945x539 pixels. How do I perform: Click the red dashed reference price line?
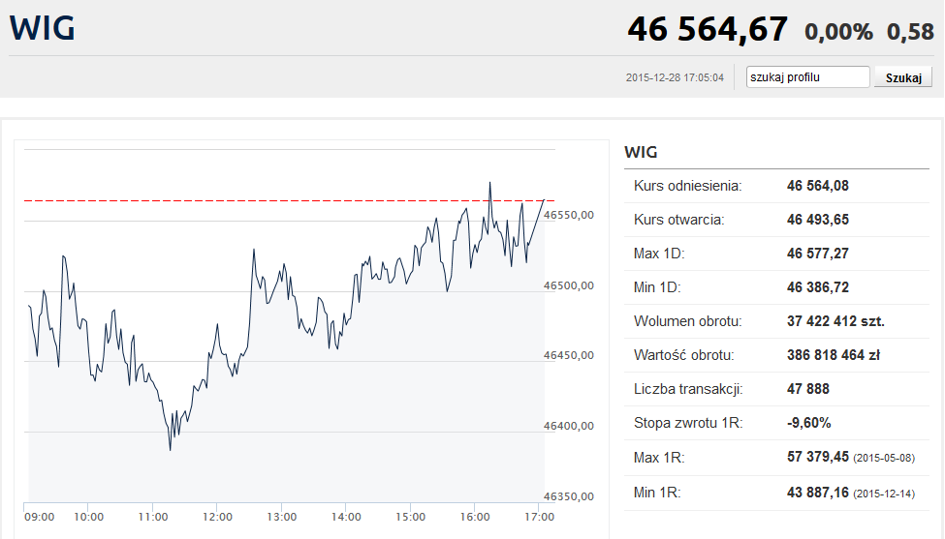[x=289, y=200]
